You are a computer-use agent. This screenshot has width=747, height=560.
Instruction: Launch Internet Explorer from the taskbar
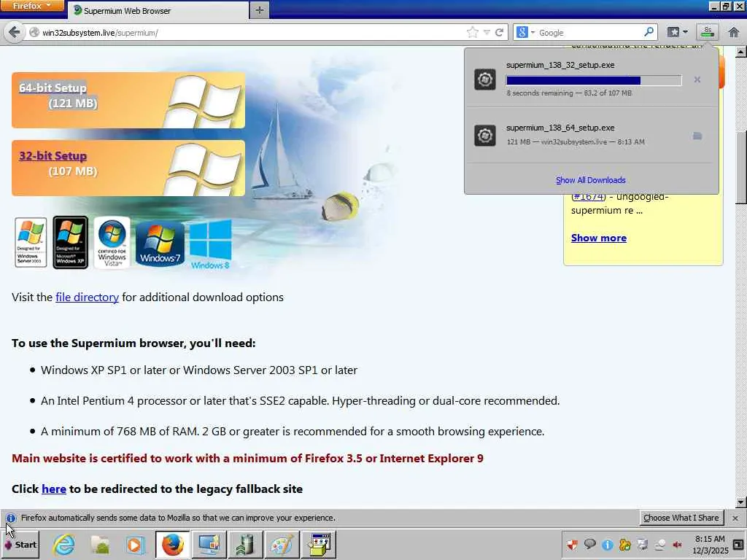pos(63,545)
